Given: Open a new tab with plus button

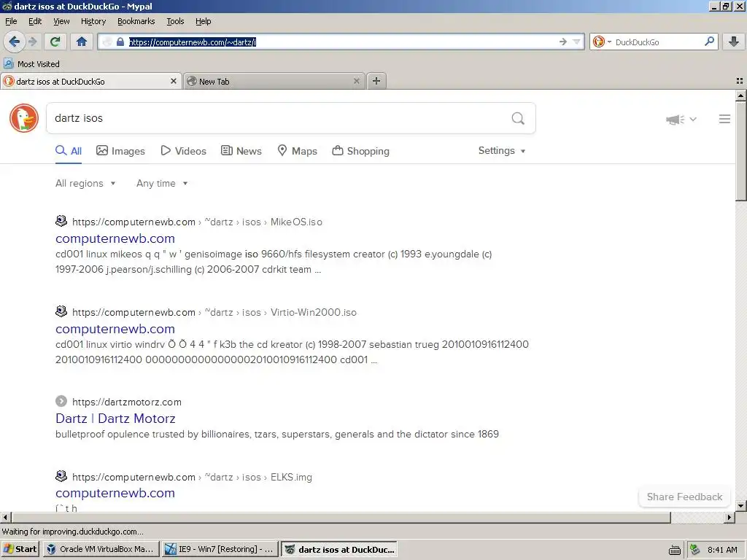Looking at the screenshot, I should [x=376, y=81].
